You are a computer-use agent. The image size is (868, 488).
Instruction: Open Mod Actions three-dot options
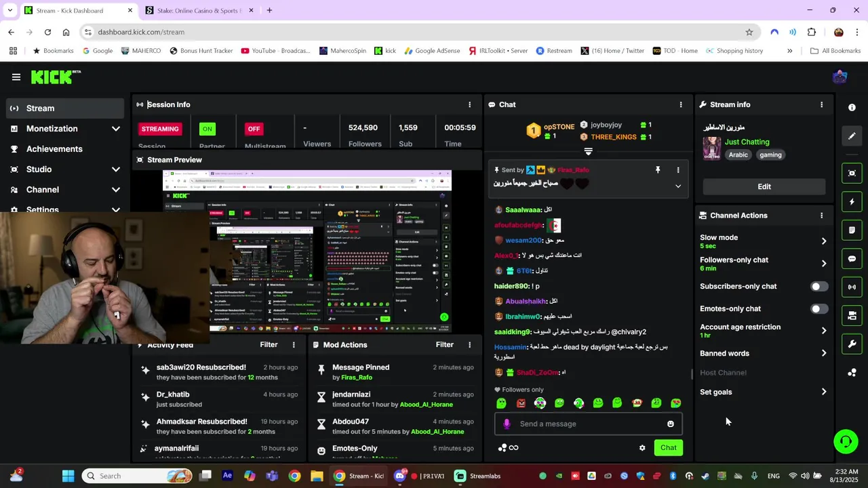tap(469, 345)
